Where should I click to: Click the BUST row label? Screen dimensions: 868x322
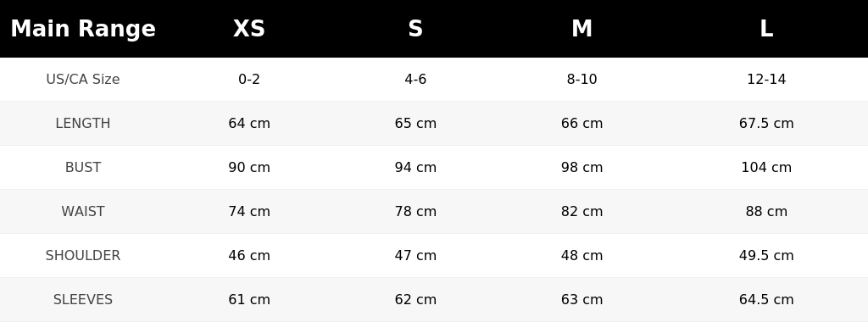pyautogui.click(x=83, y=167)
